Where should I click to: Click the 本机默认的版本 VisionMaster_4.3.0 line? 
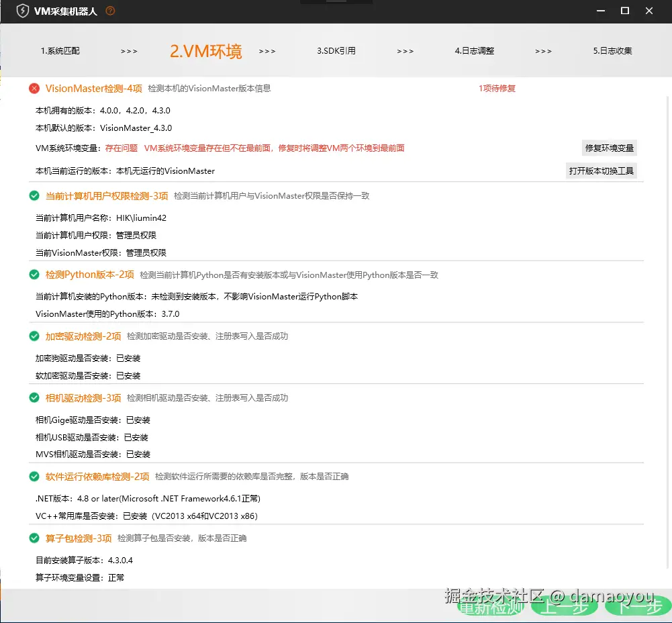pos(103,128)
